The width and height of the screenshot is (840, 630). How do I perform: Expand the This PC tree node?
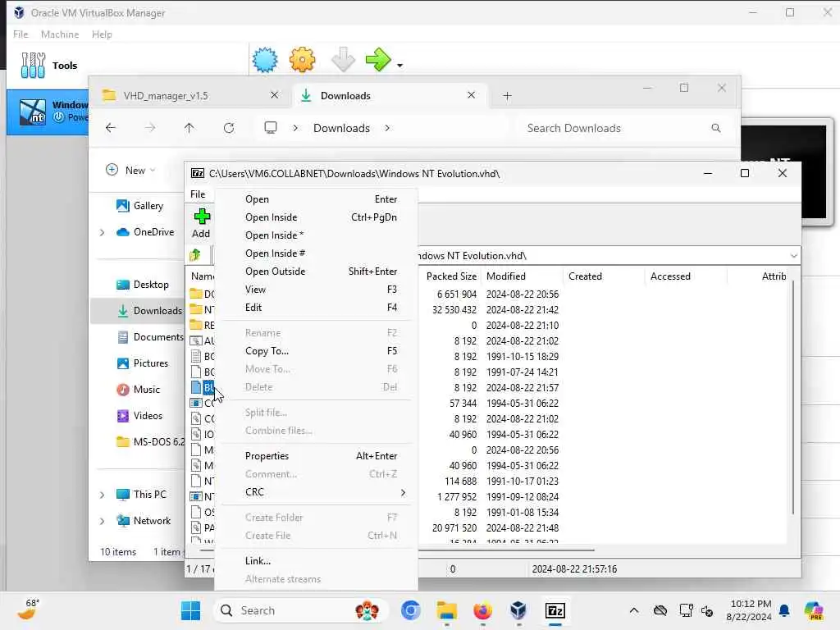[x=102, y=495]
